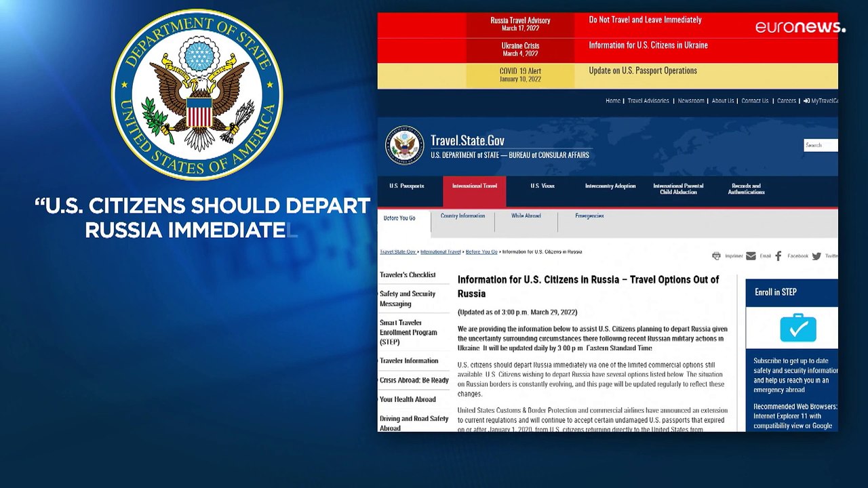Screen dimensions: 868x488
Task: Open Careers in top navigation
Action: click(787, 101)
